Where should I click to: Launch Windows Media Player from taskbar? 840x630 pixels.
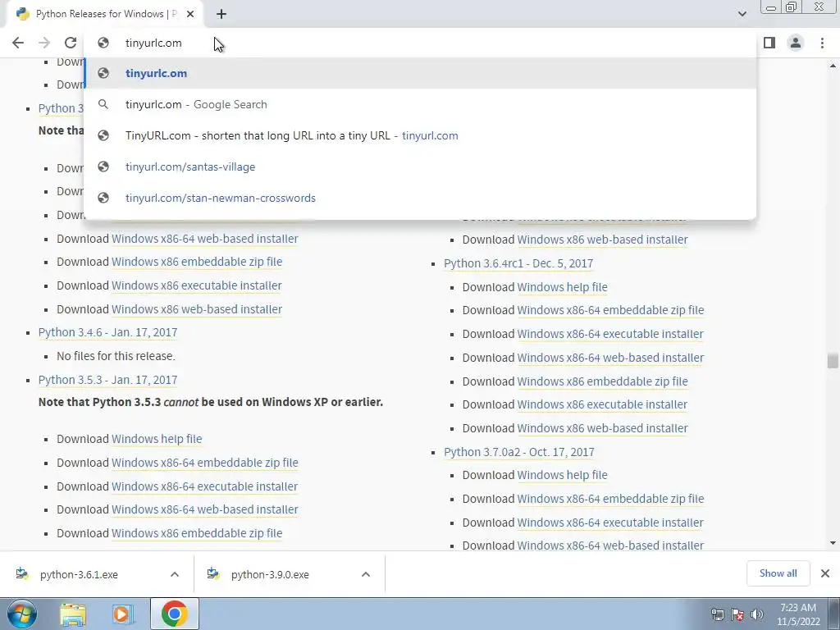click(123, 614)
